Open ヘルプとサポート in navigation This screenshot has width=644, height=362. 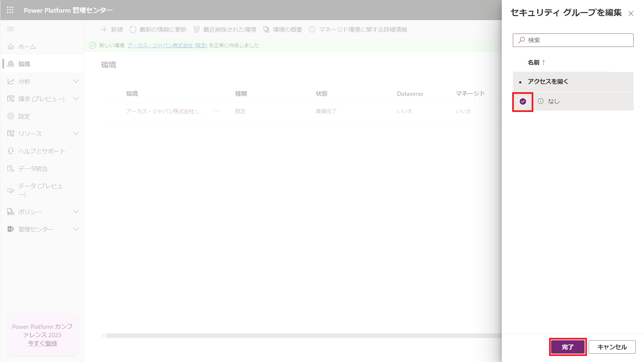point(42,151)
